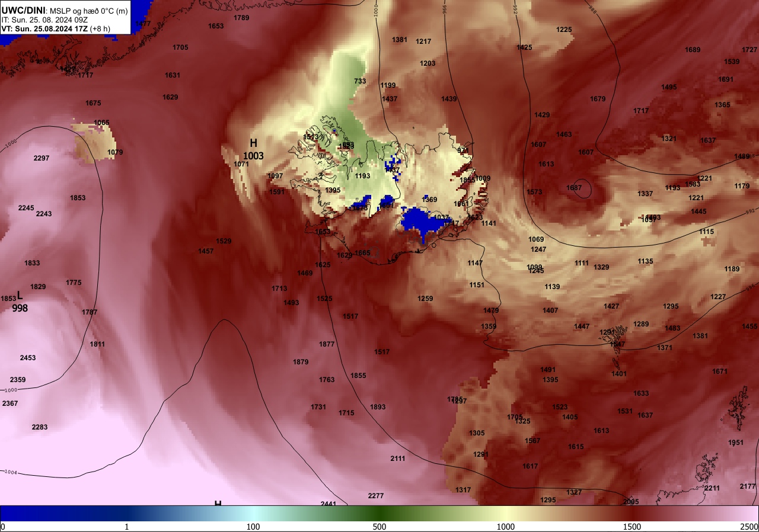
Task: Click the 2277 height value
Action: click(x=376, y=496)
